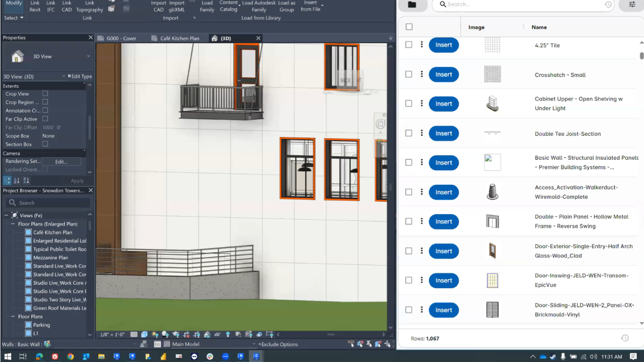Screen dimensions: 644x362
Task: Click Edit next to Rendering Settings
Action: [x=61, y=161]
